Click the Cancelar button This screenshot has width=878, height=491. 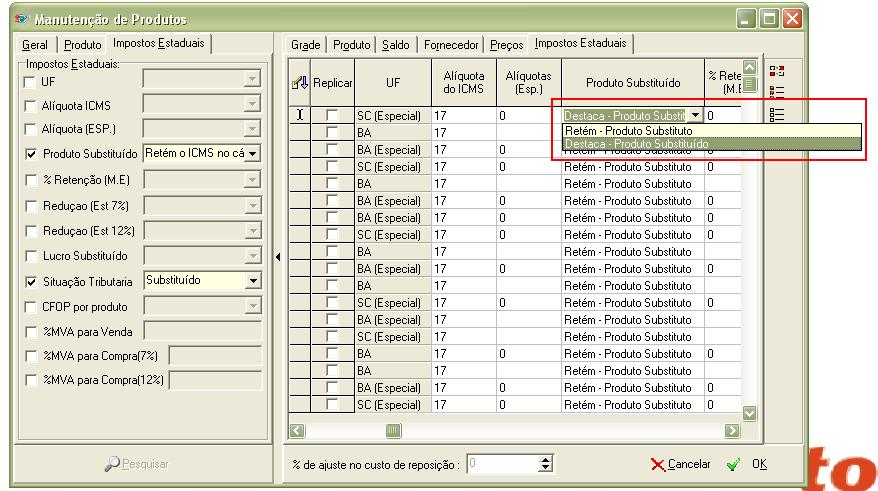click(680, 464)
